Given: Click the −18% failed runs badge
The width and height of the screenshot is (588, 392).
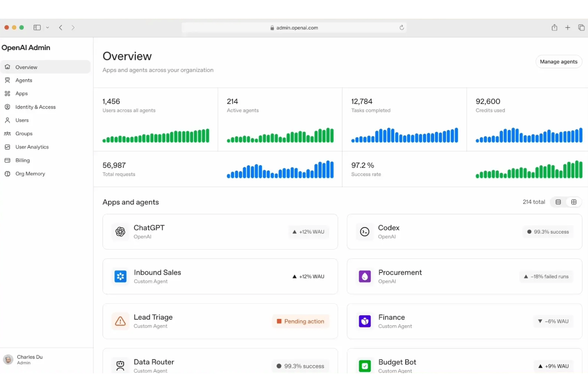Looking at the screenshot, I should coord(546,277).
